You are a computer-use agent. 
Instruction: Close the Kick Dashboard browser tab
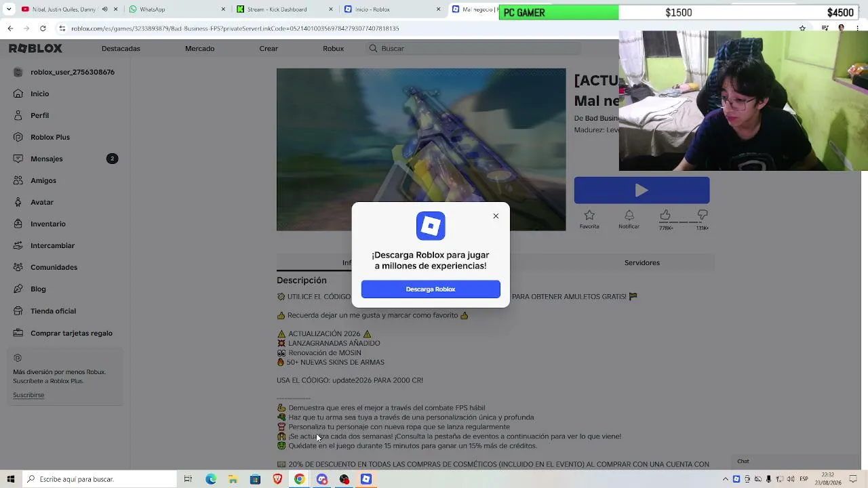[331, 9]
